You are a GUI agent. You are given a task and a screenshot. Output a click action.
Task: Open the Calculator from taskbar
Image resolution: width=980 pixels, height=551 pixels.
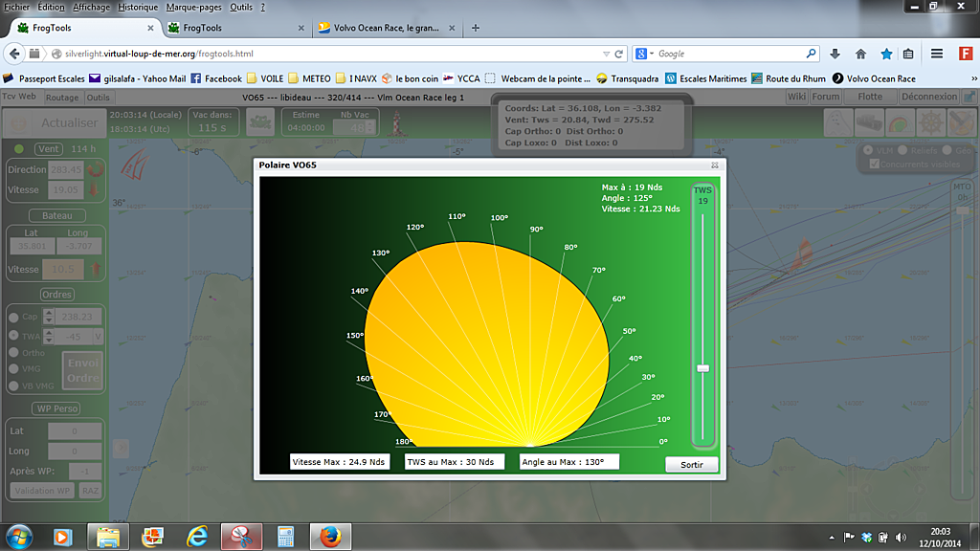click(x=285, y=537)
